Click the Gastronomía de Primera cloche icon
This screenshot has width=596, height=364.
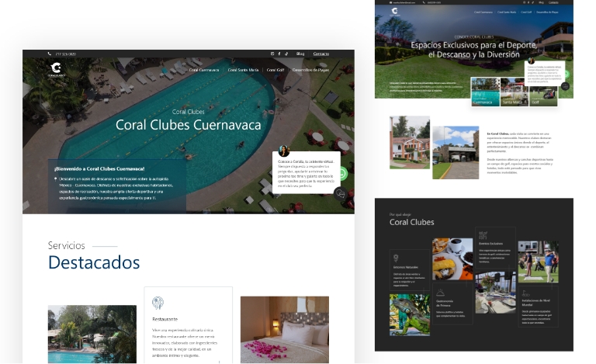point(440,293)
